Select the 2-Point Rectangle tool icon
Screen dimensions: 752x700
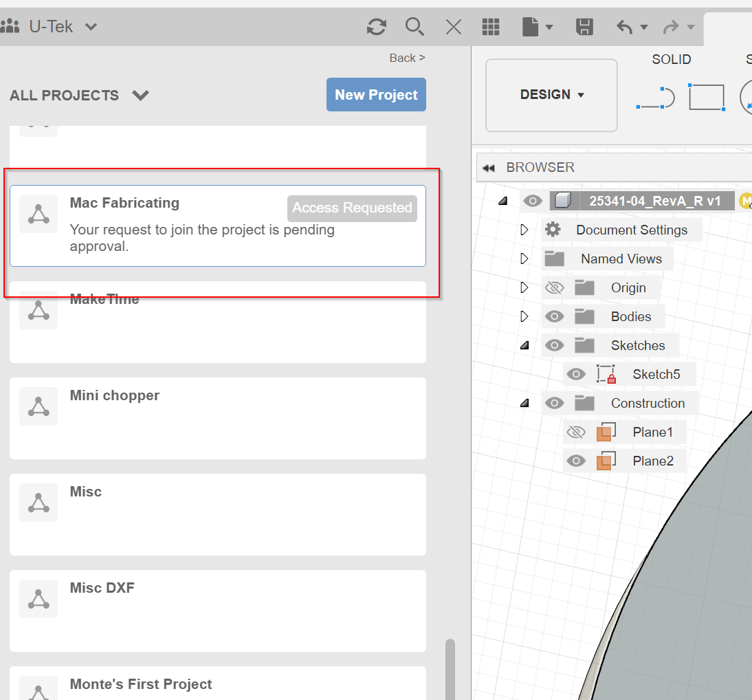click(x=707, y=98)
